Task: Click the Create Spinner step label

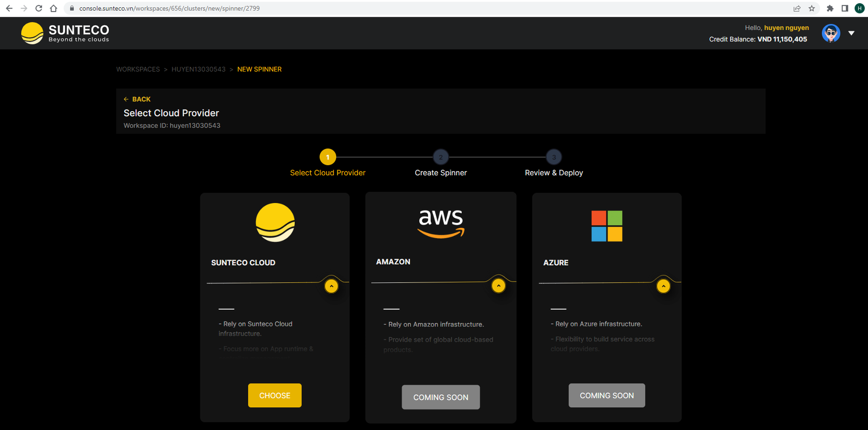Action: pyautogui.click(x=441, y=173)
